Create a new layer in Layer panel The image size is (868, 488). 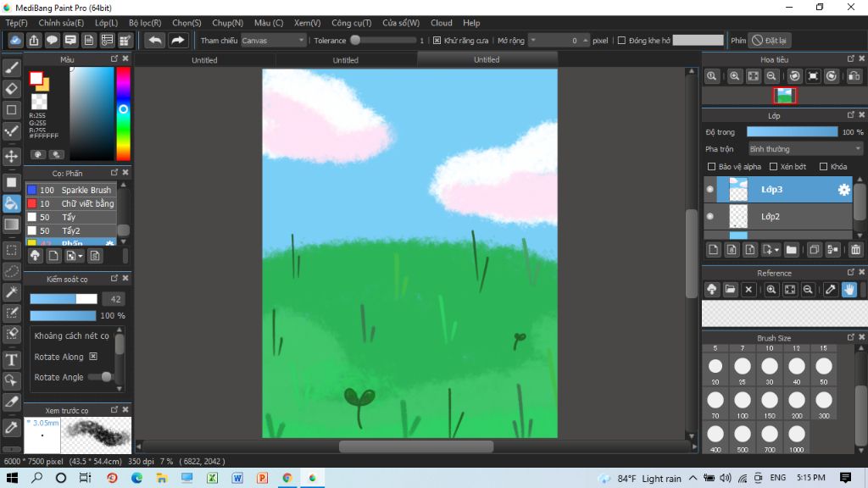(714, 250)
